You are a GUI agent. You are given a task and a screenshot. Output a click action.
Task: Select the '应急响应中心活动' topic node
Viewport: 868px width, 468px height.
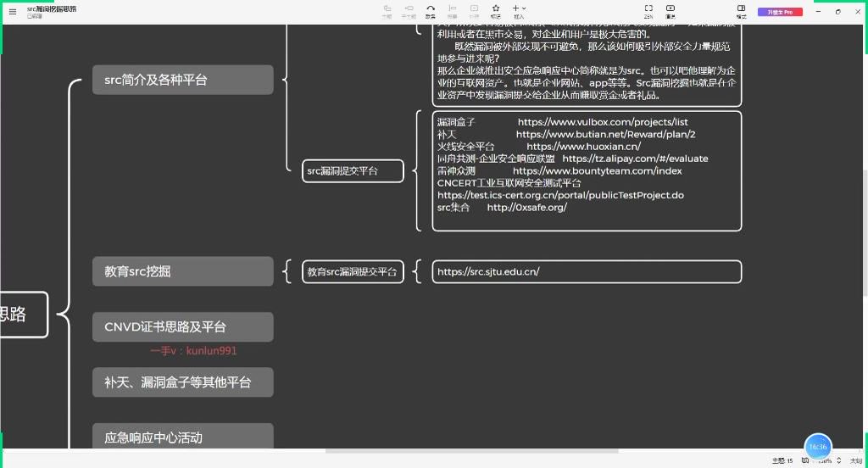pos(183,437)
